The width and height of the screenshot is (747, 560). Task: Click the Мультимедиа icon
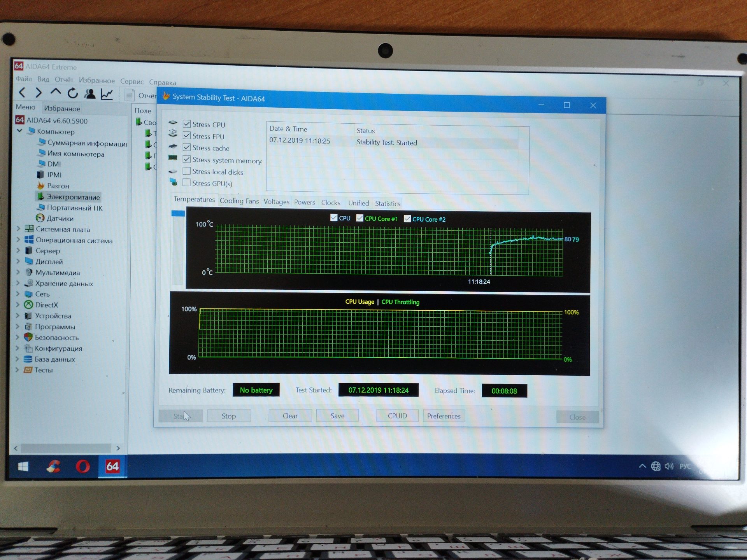click(29, 272)
